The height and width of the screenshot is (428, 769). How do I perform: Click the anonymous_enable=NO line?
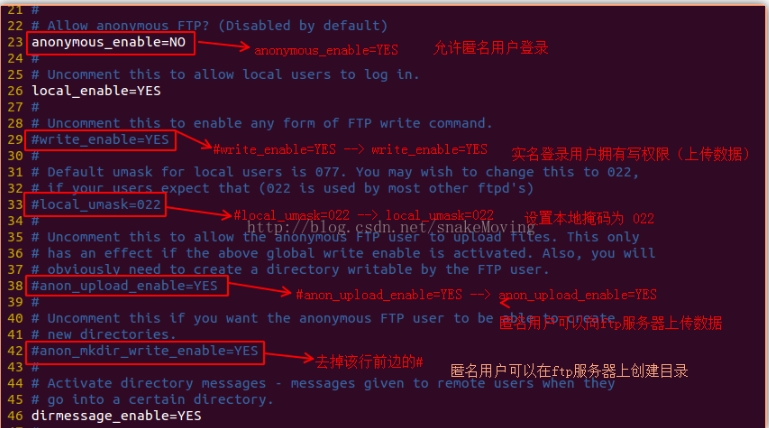108,42
